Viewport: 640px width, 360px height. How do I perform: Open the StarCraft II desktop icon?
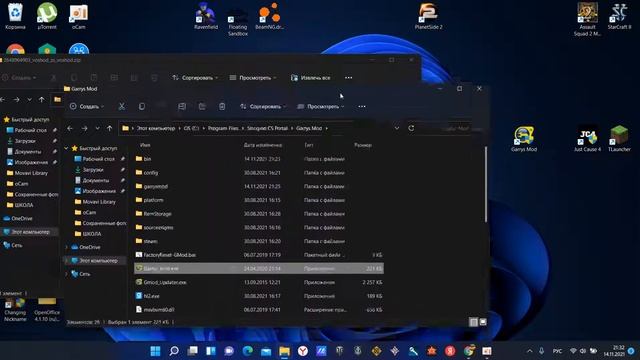(619, 16)
